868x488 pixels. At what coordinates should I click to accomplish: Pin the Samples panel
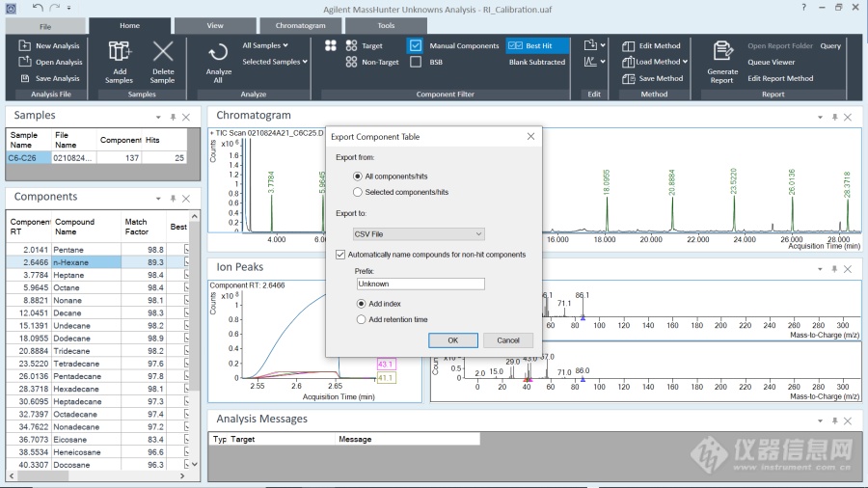click(173, 118)
